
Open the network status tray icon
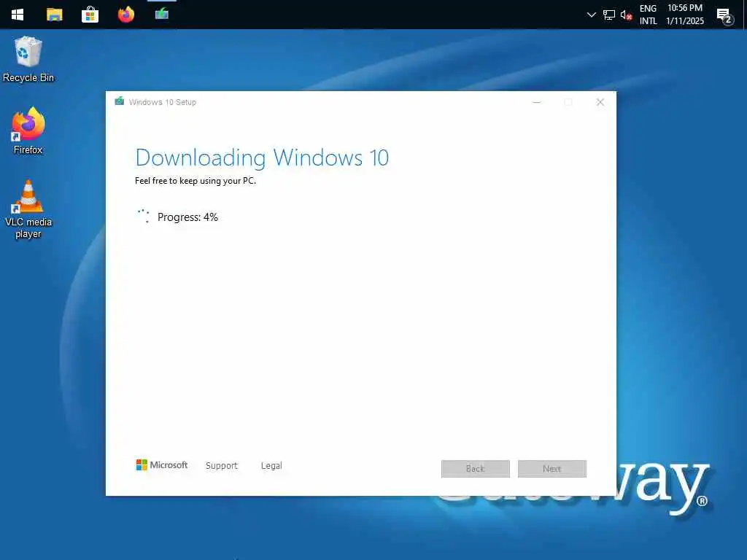click(609, 15)
